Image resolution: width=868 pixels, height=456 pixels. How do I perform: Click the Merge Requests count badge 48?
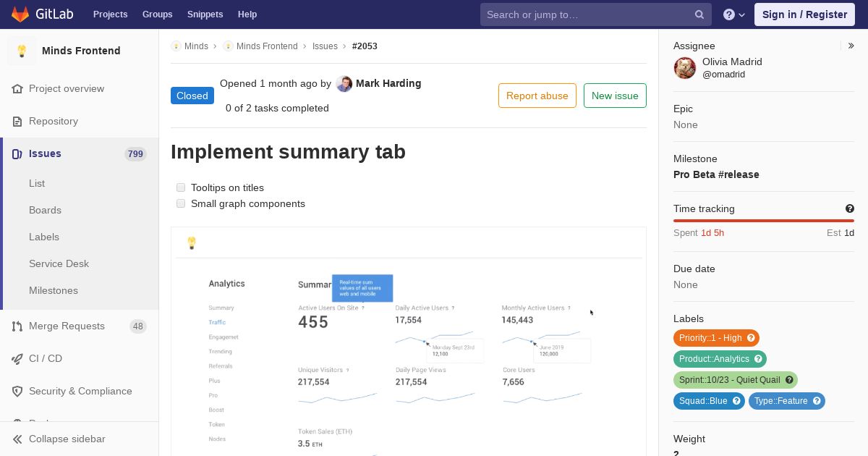pyautogui.click(x=137, y=326)
